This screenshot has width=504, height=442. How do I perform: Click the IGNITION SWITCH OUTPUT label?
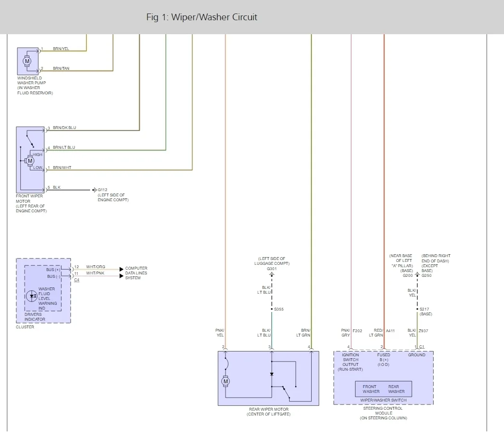(x=350, y=363)
